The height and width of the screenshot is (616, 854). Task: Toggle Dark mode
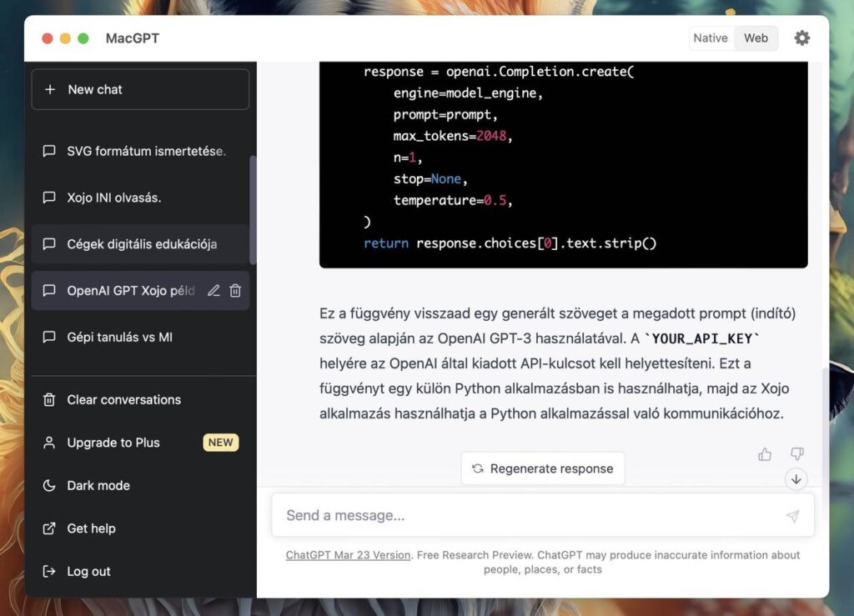pos(140,485)
